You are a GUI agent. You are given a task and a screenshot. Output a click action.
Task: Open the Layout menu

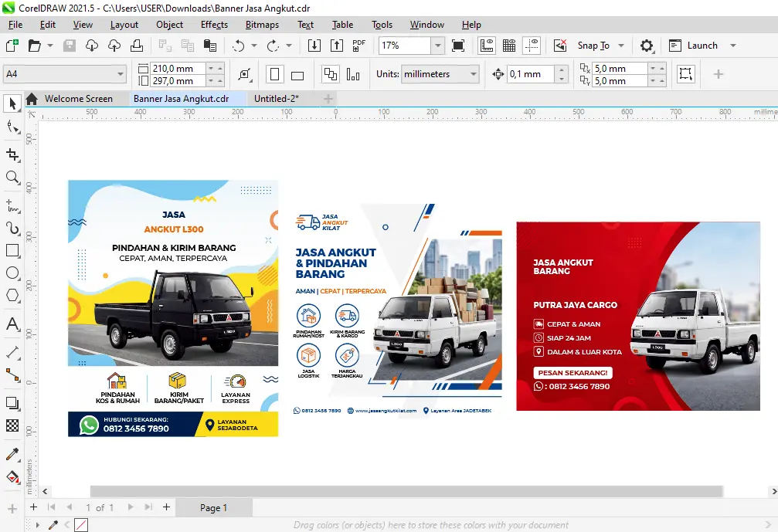point(124,25)
